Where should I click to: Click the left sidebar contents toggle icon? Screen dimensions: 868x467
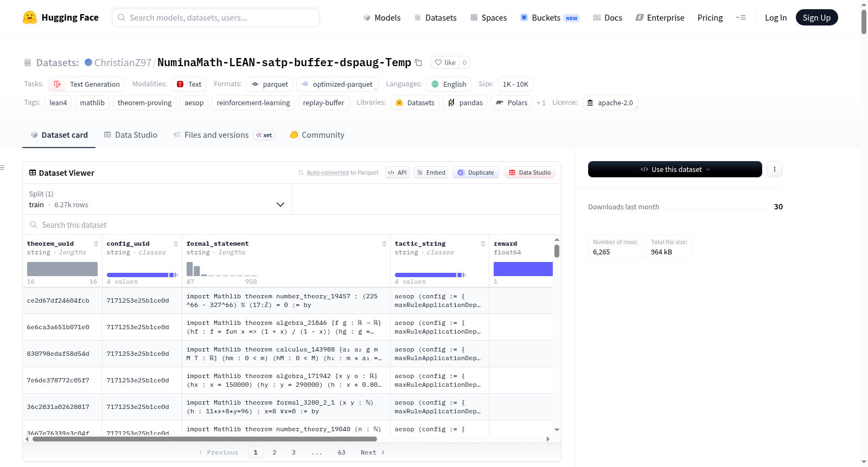point(2,168)
